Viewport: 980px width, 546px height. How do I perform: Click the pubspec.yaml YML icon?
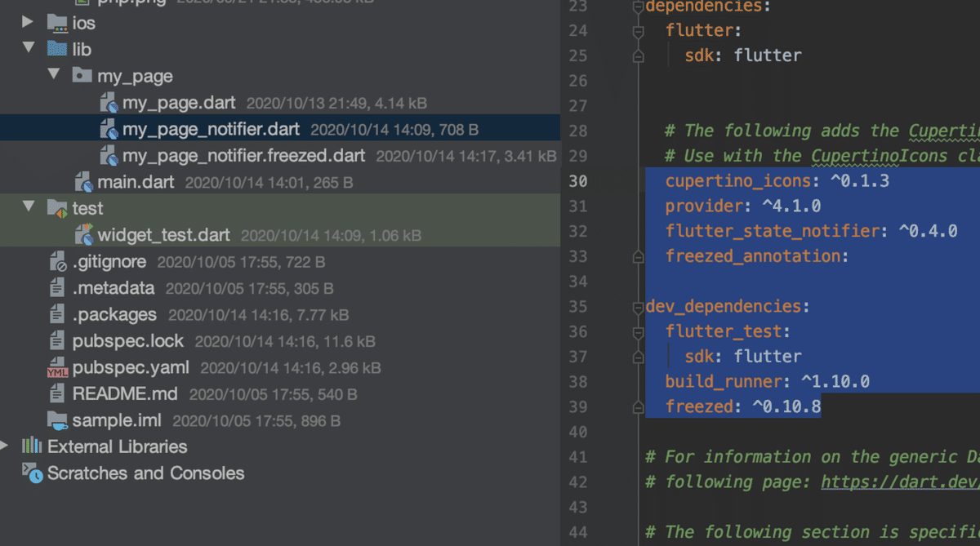pyautogui.click(x=57, y=367)
